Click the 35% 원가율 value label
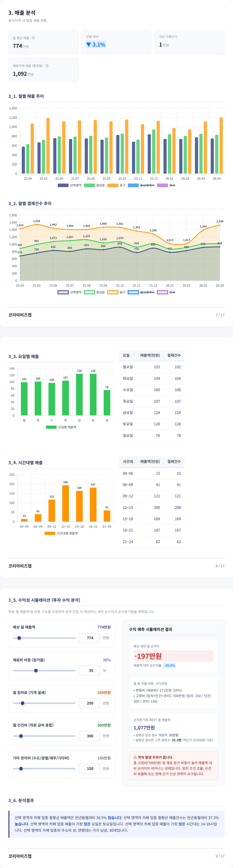The width and height of the screenshot is (233, 868). [107, 660]
